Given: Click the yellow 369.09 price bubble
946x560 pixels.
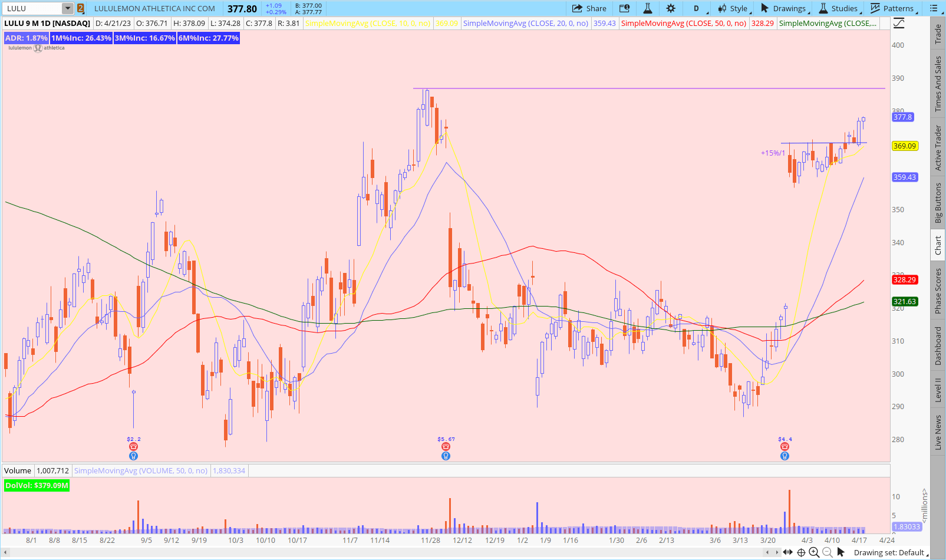Looking at the screenshot, I should tap(905, 146).
